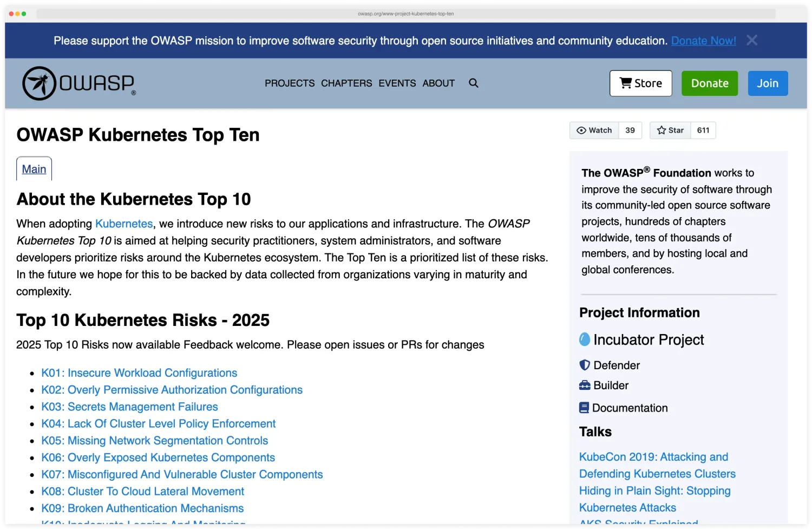Open K02: Overly Permissive Authorization Configurations
The width and height of the screenshot is (812, 529).
pos(172,390)
